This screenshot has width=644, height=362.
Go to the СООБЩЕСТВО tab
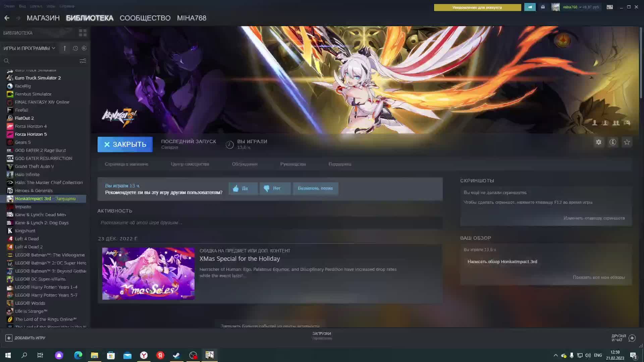pyautogui.click(x=145, y=18)
